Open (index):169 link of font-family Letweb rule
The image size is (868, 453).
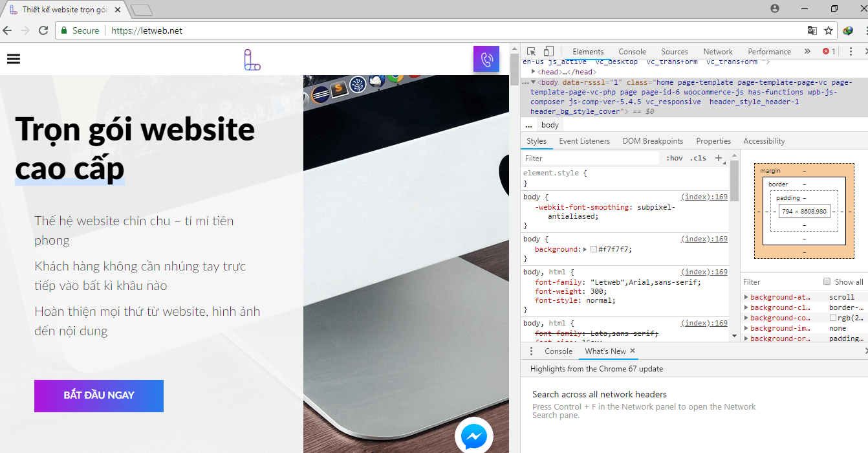(704, 272)
